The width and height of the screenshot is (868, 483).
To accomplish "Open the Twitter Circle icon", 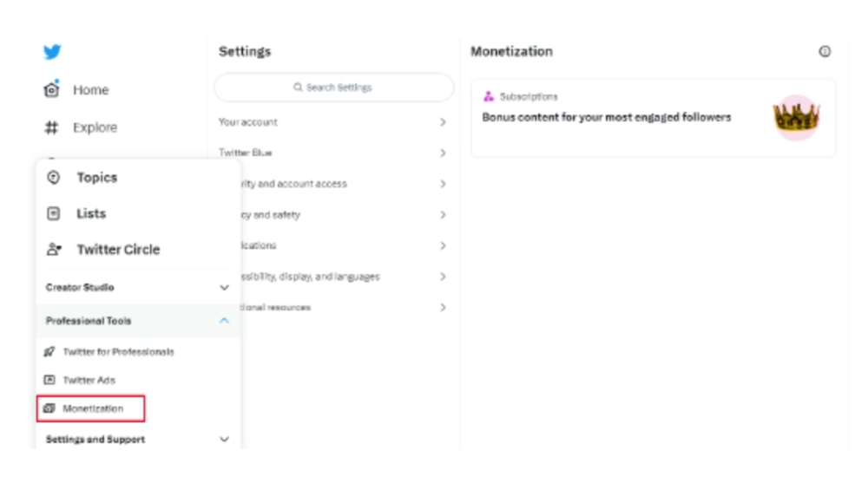I will click(x=54, y=250).
